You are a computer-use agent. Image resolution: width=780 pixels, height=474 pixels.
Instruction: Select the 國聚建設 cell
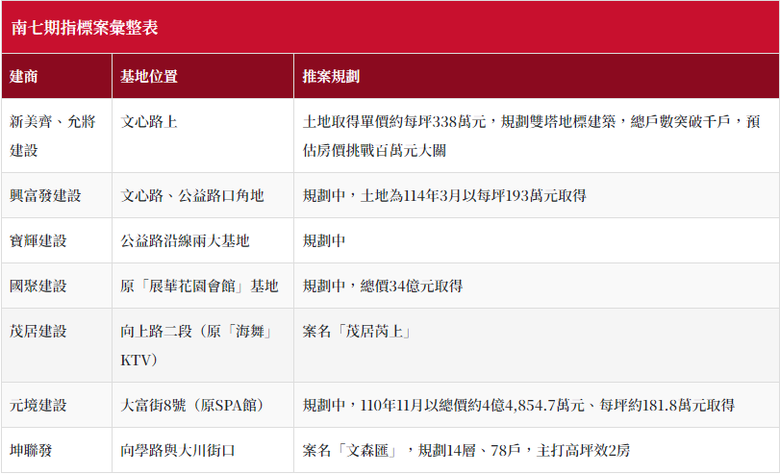click(x=57, y=286)
